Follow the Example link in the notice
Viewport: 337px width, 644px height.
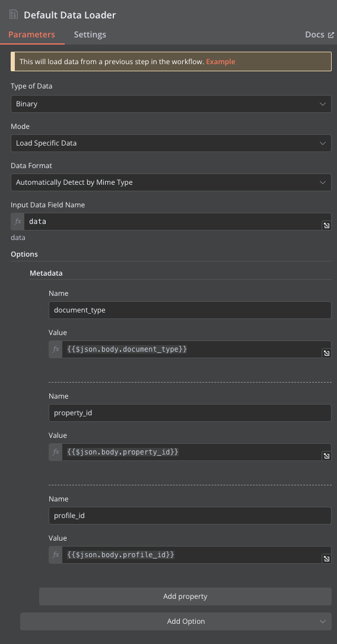point(221,62)
